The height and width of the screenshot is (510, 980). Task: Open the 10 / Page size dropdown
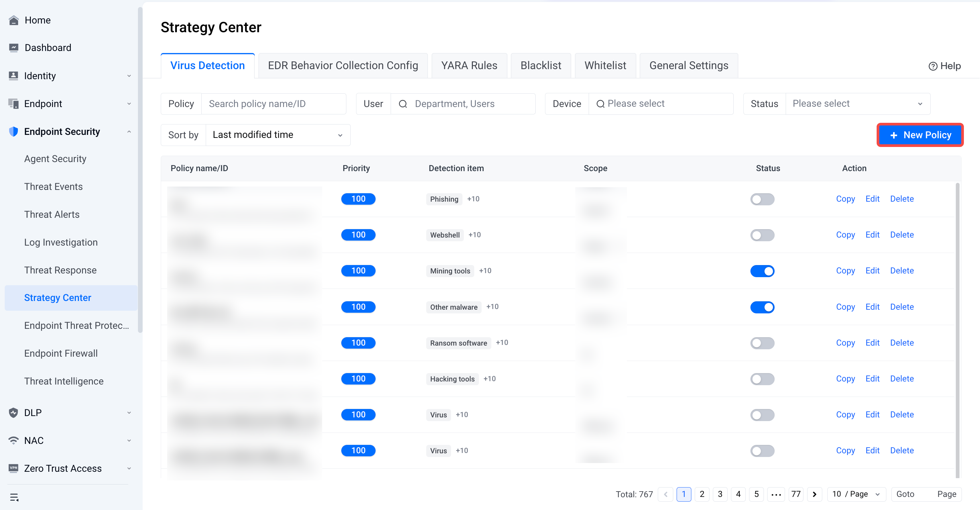(x=856, y=494)
